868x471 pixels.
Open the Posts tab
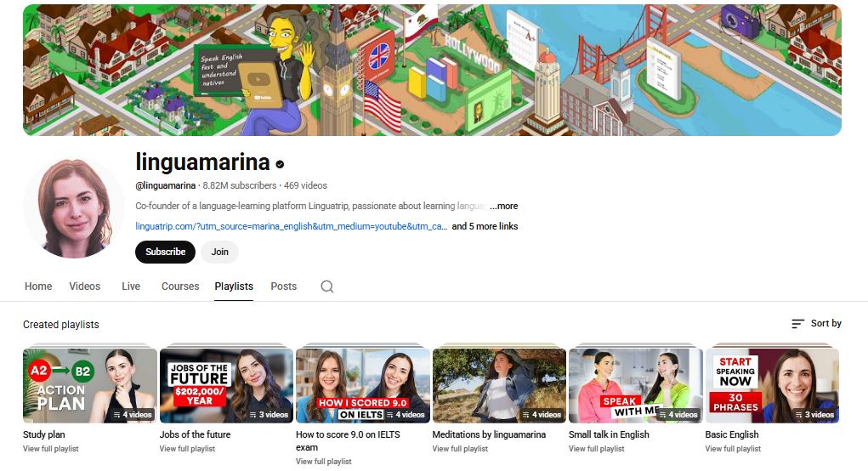click(x=284, y=287)
